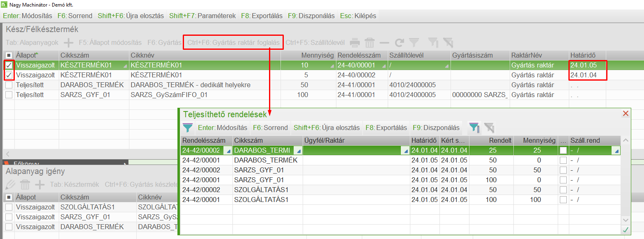Click the crossed-out filter icon in Kész/Félkésztermék toolbar
Image resolution: width=644 pixels, height=239 pixels.
point(448,42)
